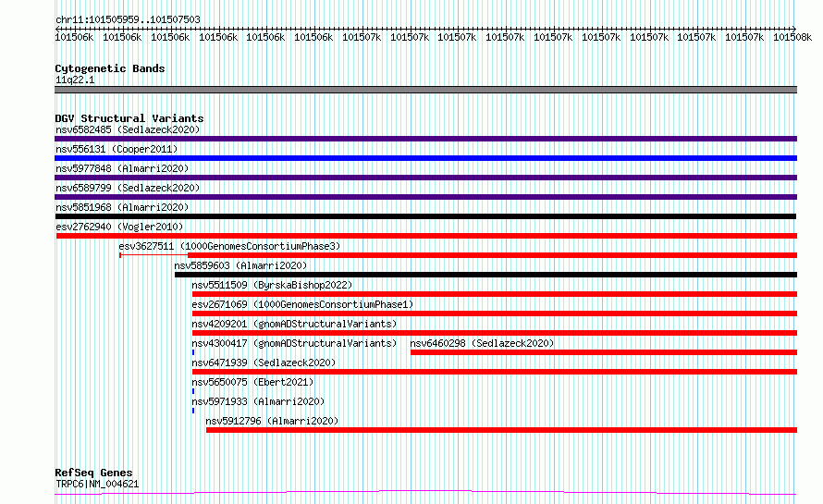Click the magenta TRPC6 gene line
The height and width of the screenshot is (504, 823).
425,493
